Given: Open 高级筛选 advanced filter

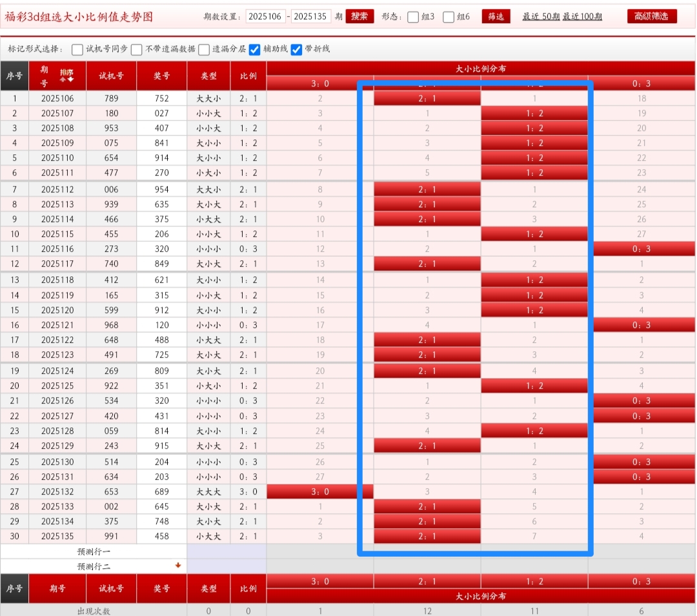Looking at the screenshot, I should pyautogui.click(x=651, y=17).
